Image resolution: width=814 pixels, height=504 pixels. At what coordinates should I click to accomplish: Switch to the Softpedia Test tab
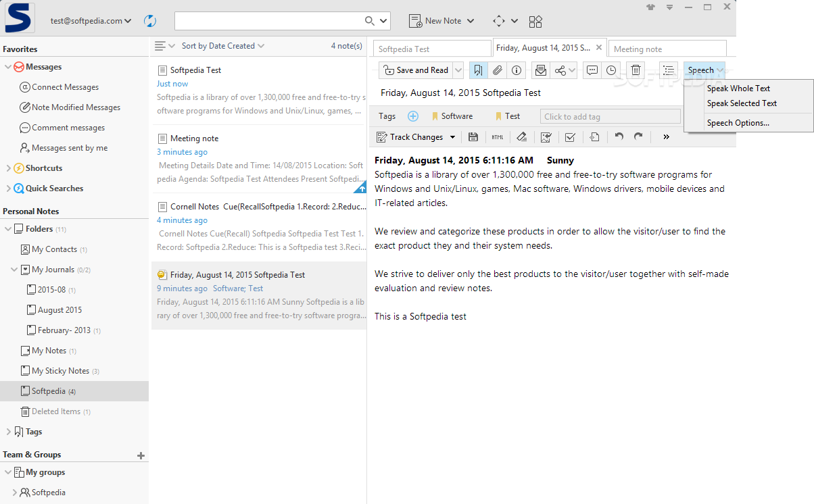(x=432, y=49)
